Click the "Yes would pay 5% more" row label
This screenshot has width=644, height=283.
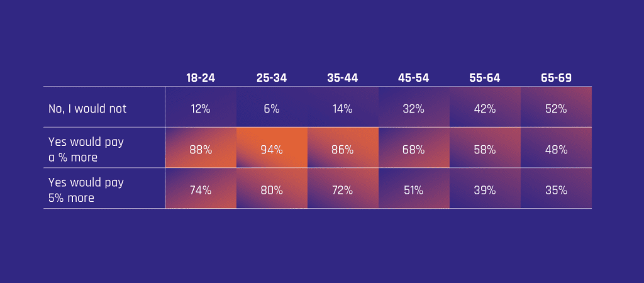tap(86, 190)
